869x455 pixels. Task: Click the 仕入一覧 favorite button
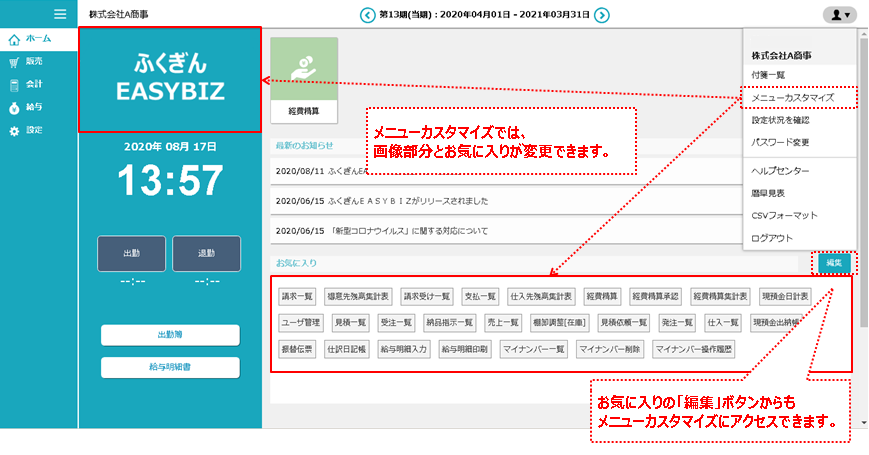tap(723, 323)
